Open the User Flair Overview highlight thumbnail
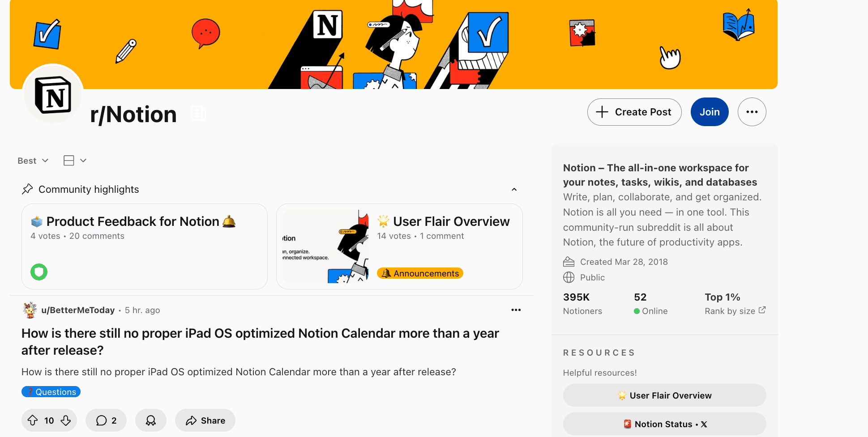The image size is (868, 437). tap(325, 246)
